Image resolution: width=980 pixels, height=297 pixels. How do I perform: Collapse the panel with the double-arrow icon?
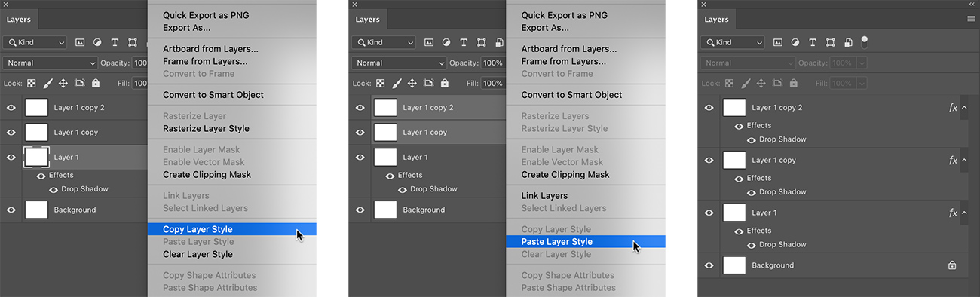click(972, 5)
